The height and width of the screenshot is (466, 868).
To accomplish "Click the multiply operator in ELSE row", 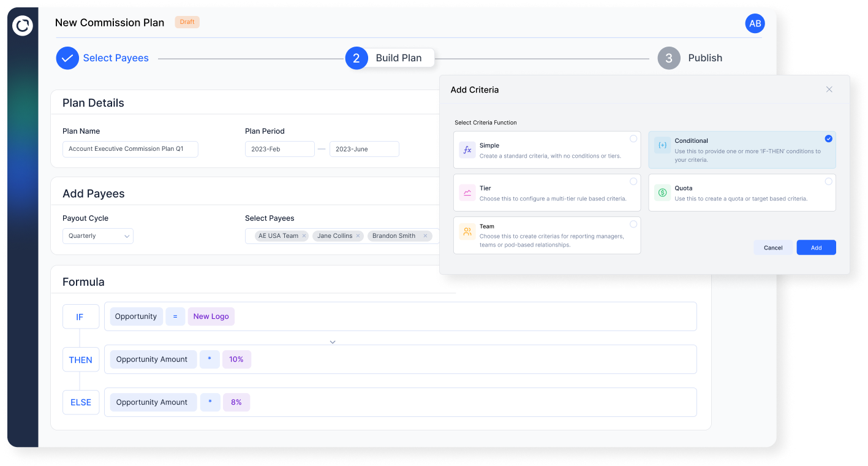I will tap(209, 402).
